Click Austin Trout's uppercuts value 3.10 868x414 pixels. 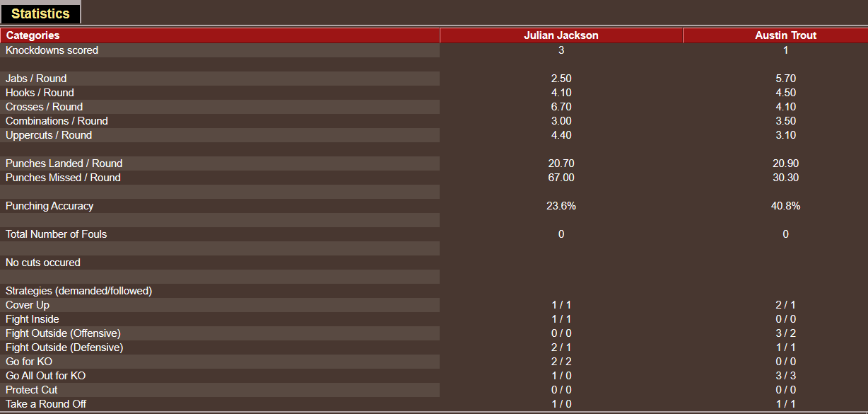tap(785, 135)
